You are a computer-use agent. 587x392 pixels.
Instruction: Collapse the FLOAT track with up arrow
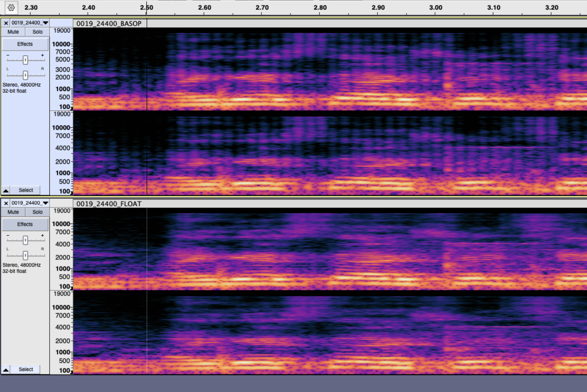(6, 370)
